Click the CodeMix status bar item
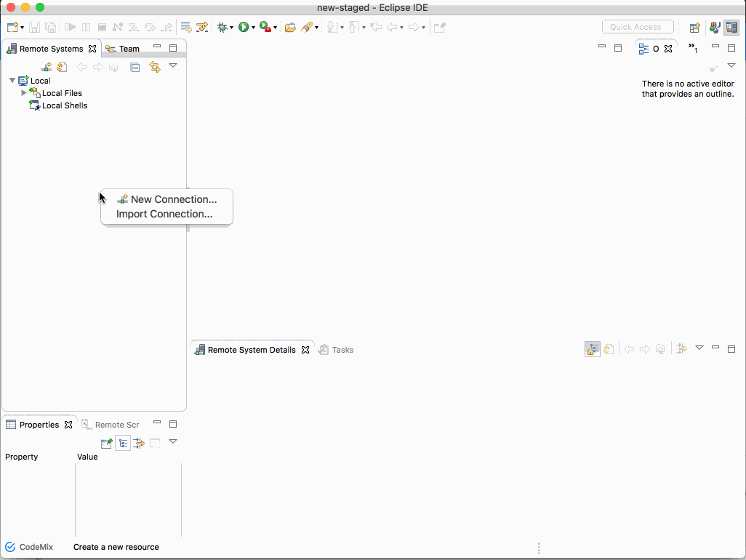The height and width of the screenshot is (560, 746). [x=30, y=547]
